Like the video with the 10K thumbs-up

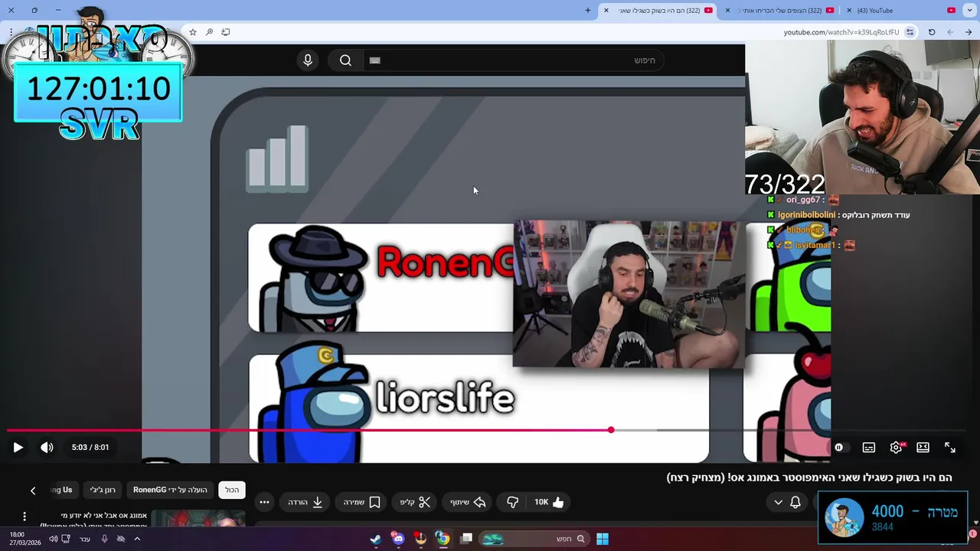click(x=549, y=502)
